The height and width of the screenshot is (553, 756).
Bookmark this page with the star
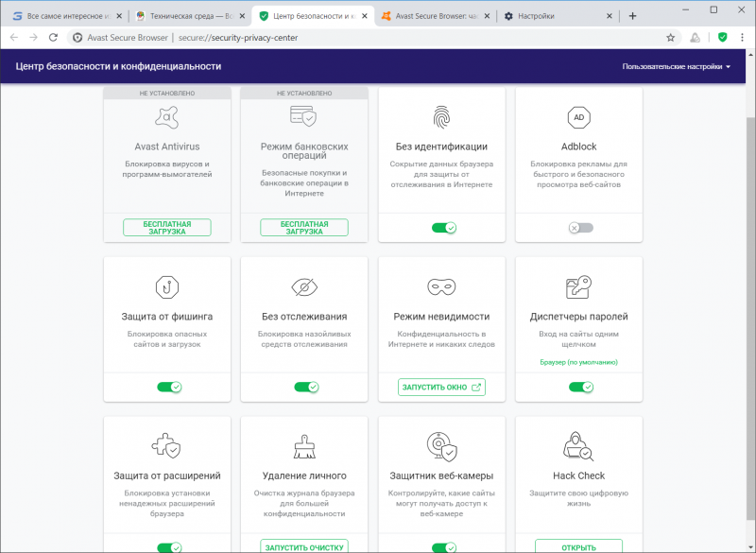tap(670, 38)
